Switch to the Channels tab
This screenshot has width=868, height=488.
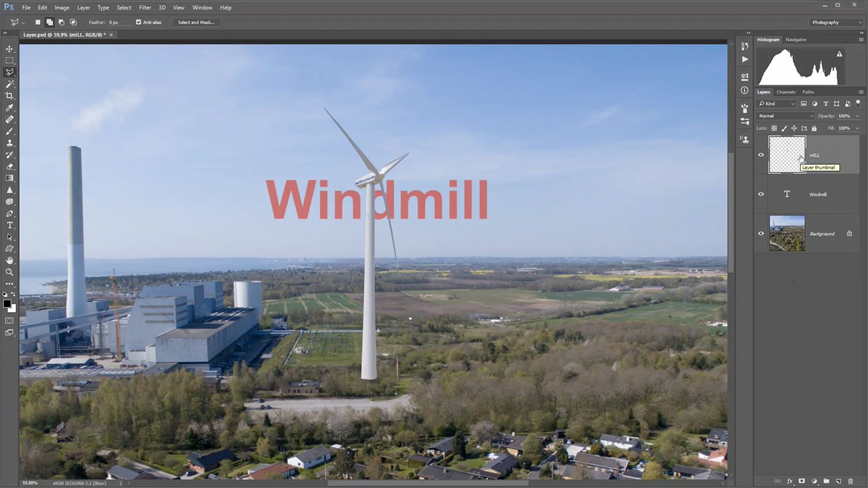[x=785, y=92]
